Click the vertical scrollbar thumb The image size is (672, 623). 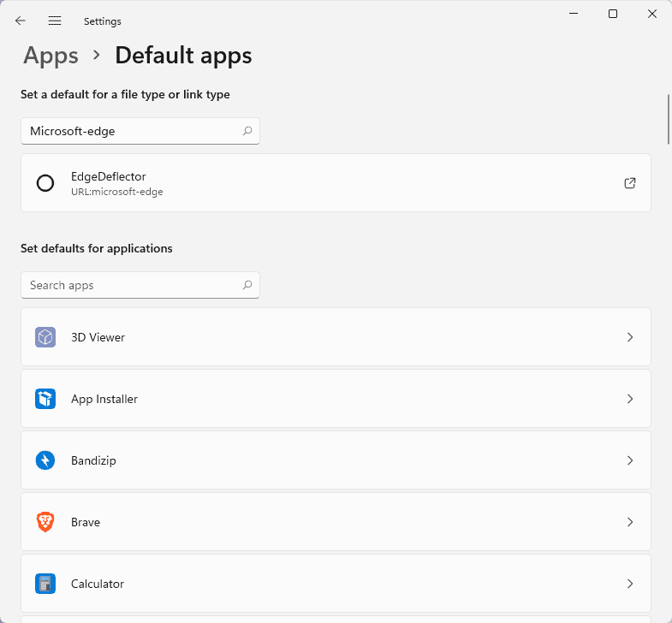(668, 120)
